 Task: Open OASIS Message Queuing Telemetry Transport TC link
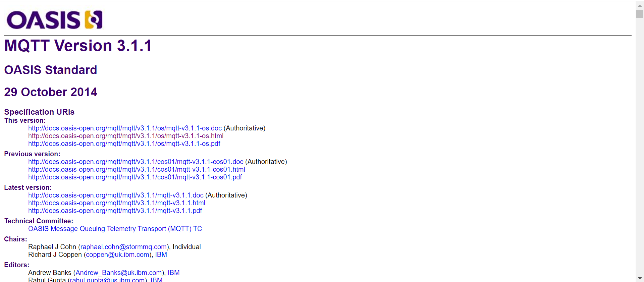tap(115, 229)
